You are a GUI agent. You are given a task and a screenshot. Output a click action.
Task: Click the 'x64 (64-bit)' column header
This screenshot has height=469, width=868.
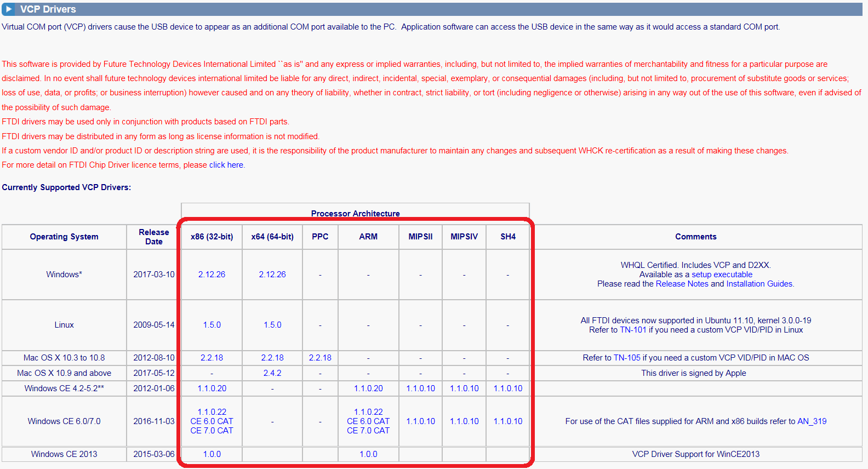pyautogui.click(x=272, y=237)
